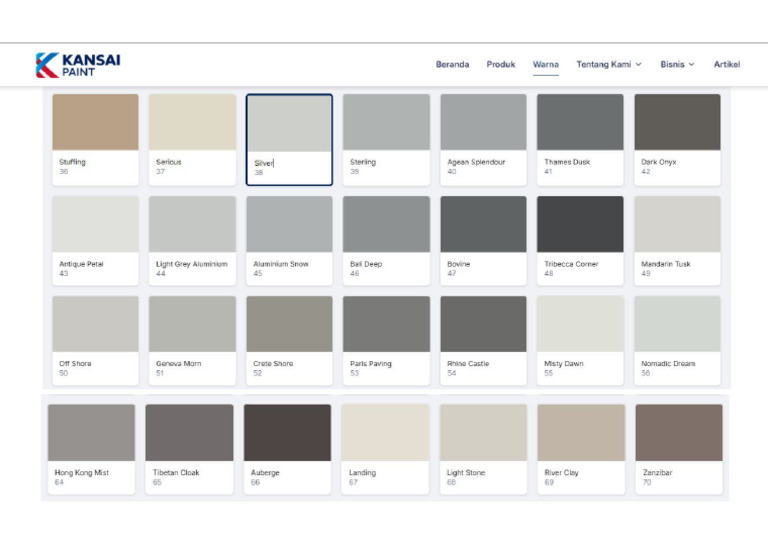Viewport: 768px width, 543px height.
Task: Select the Geneva Morn 51 color
Action: coord(192,340)
